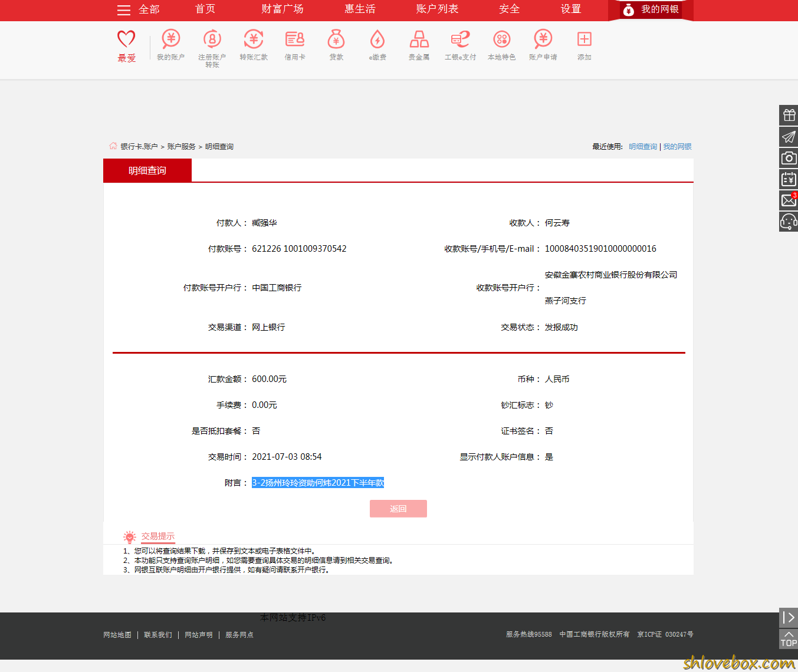
Task: Click transaction status 发报成功
Action: pos(561,327)
